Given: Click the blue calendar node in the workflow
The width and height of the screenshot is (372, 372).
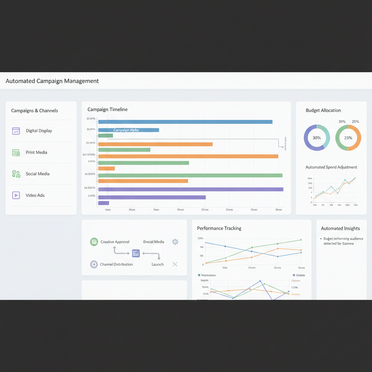Looking at the screenshot, I should pyautogui.click(x=136, y=253).
